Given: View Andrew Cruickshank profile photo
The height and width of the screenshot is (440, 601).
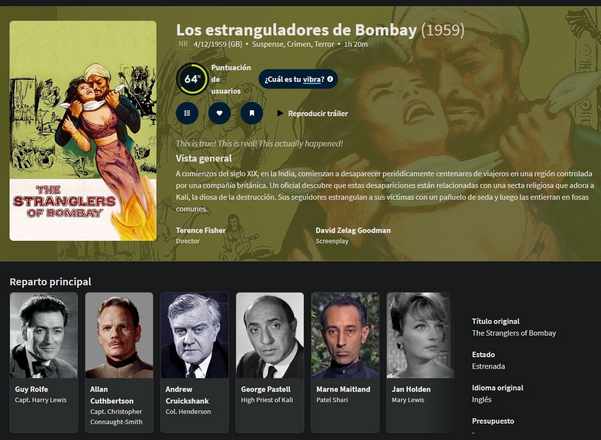Looking at the screenshot, I should [195, 335].
